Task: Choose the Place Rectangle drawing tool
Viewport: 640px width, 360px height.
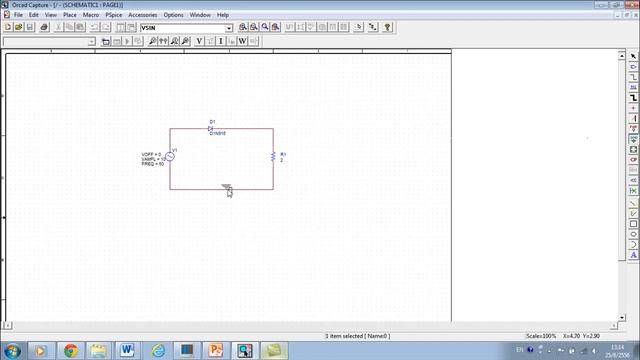Action: [633, 224]
